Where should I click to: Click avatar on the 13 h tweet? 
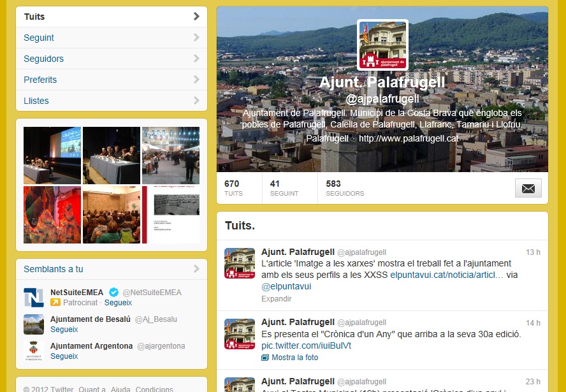click(x=240, y=263)
